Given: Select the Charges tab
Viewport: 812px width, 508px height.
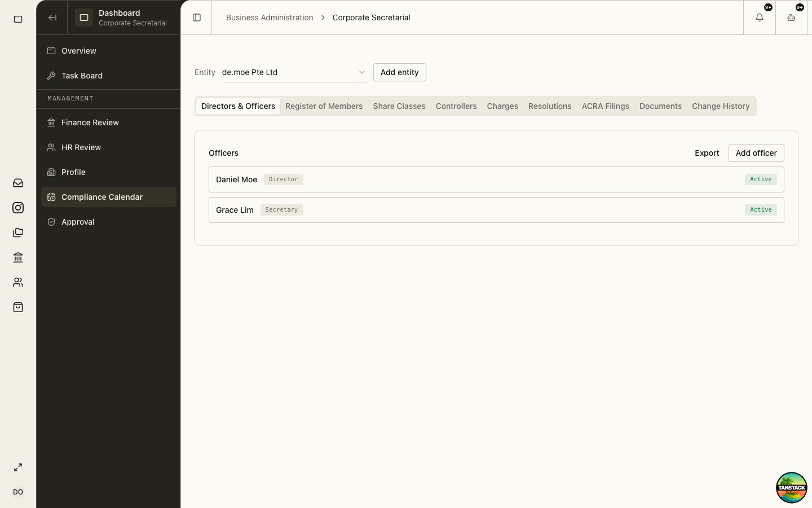Looking at the screenshot, I should coord(502,106).
